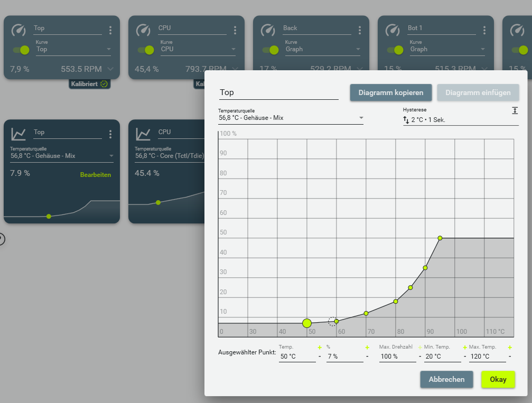Confirm with the Okay button

(x=498, y=379)
